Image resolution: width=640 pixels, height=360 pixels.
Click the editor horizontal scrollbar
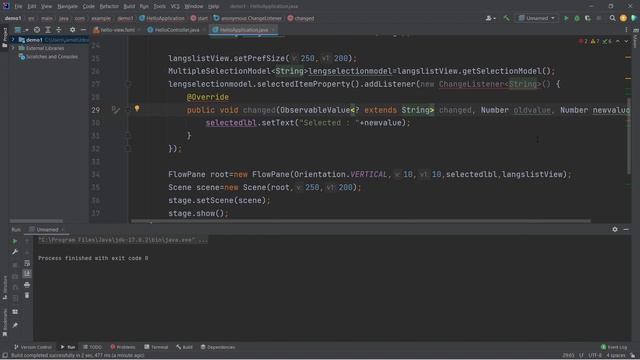pos(361,221)
